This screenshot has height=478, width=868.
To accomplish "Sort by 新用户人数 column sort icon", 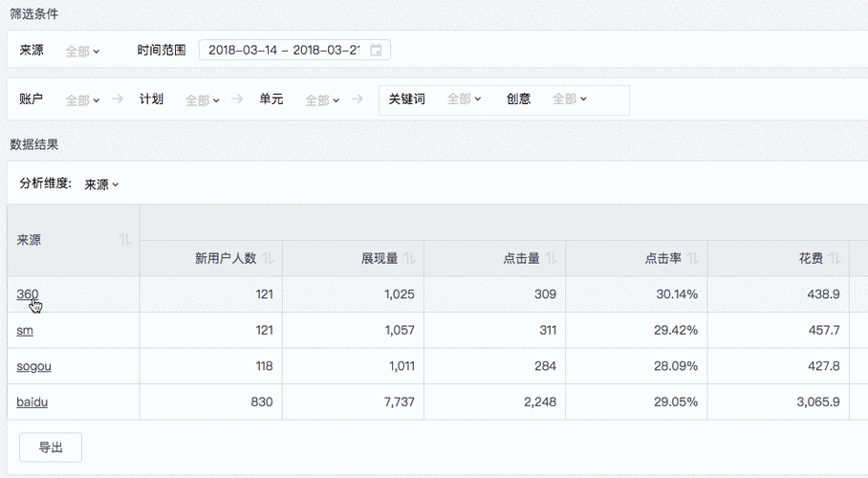I will (x=268, y=258).
